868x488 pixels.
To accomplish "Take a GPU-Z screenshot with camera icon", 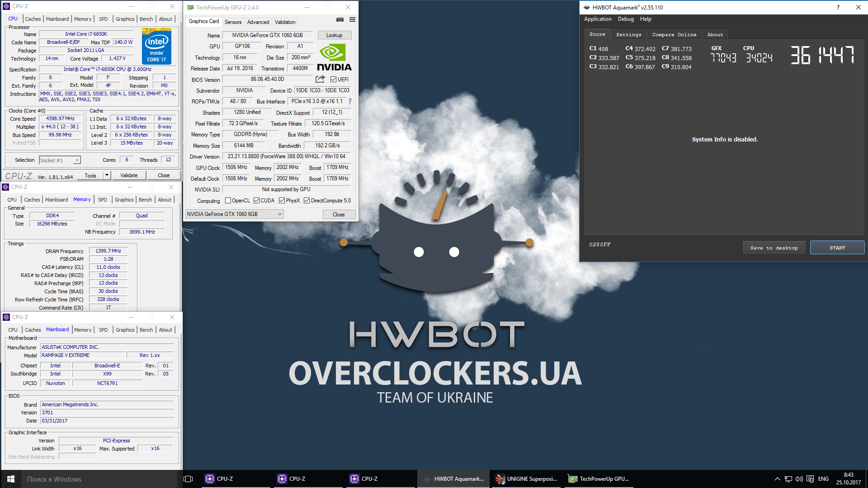I will tap(340, 19).
